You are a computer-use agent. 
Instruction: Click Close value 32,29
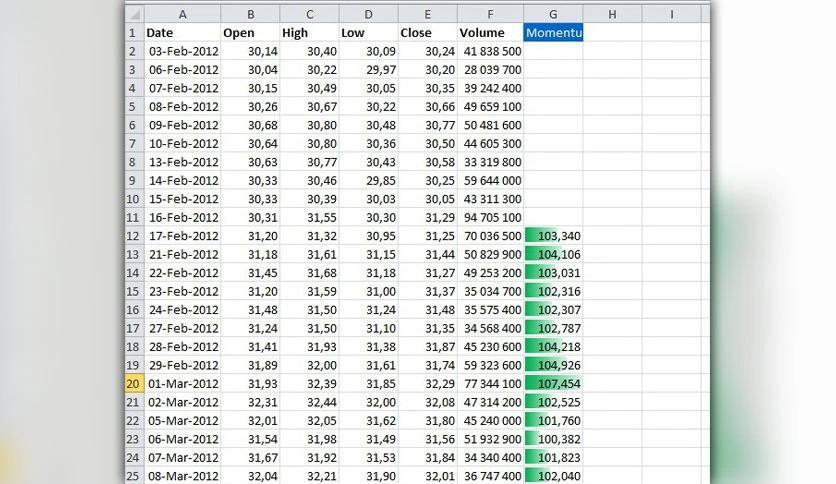pos(428,384)
